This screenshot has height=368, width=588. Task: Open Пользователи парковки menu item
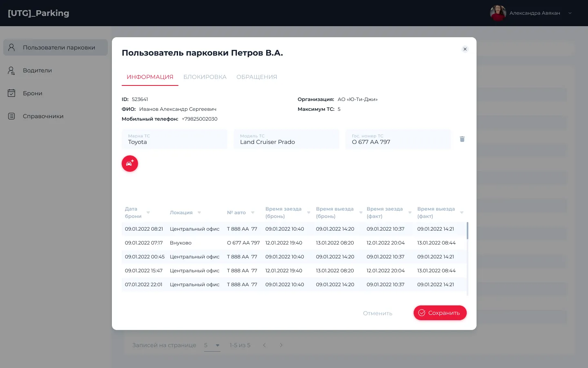coord(56,47)
